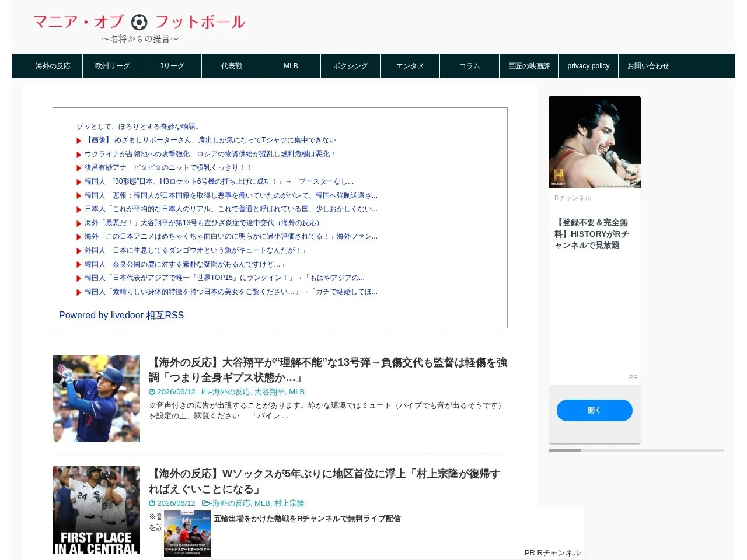Open これが平均的な日本人のリアル headline
747x560 pixels.
click(x=231, y=209)
